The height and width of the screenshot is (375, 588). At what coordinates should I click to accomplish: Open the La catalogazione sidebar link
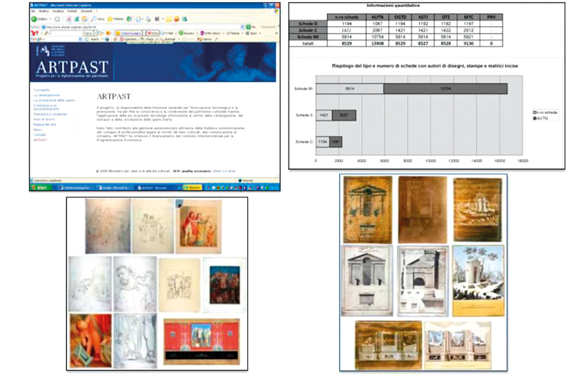click(46, 95)
